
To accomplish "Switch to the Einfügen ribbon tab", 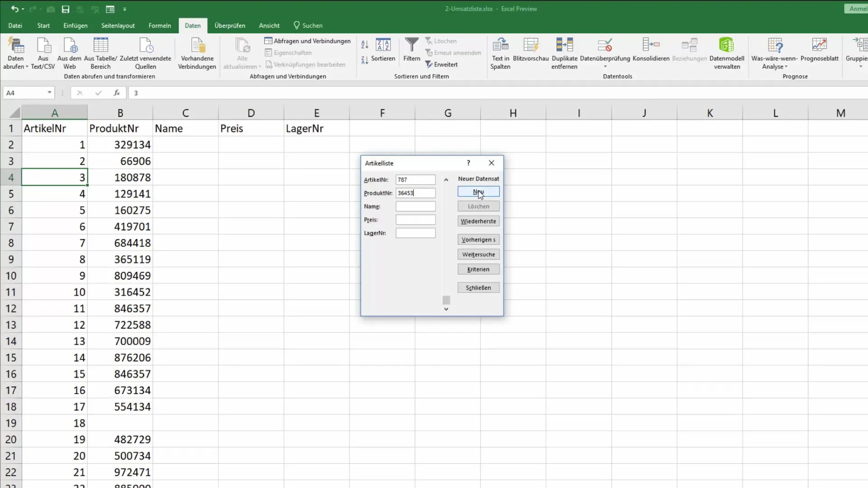I will click(75, 25).
